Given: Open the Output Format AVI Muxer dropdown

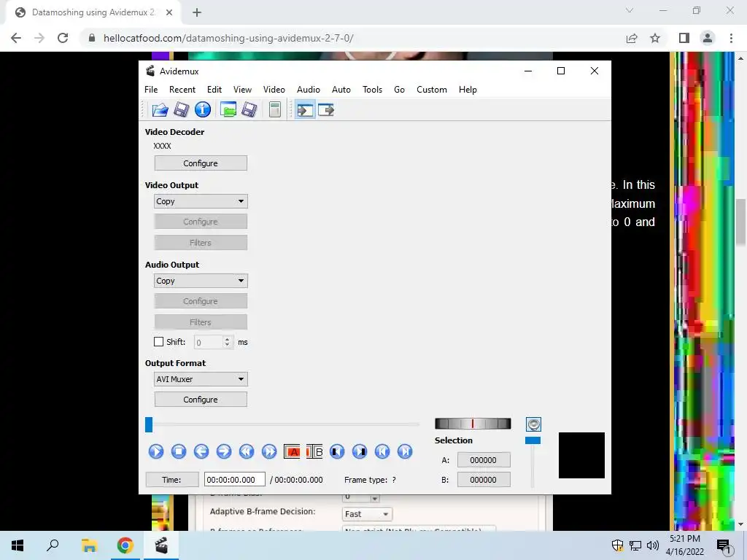Looking at the screenshot, I should [201, 379].
